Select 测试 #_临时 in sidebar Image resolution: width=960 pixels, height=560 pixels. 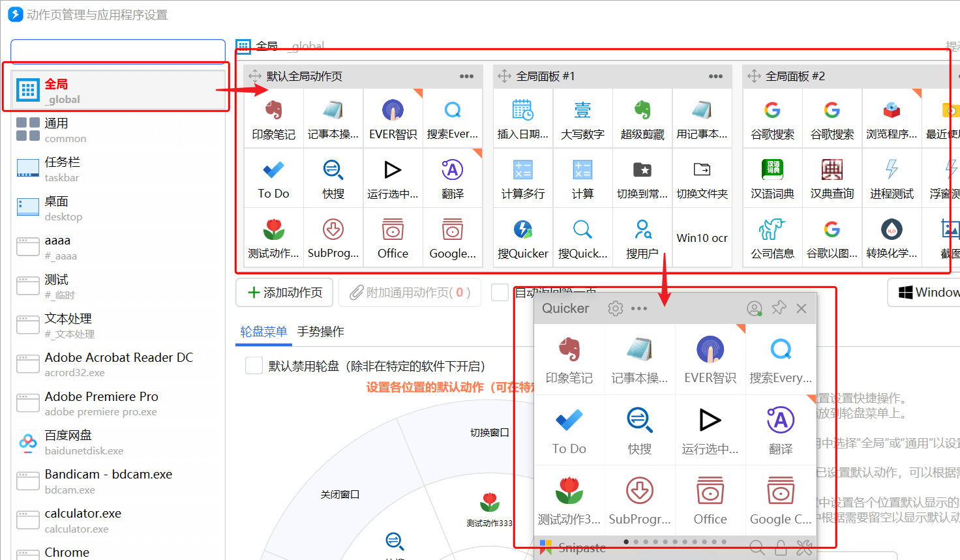(119, 286)
